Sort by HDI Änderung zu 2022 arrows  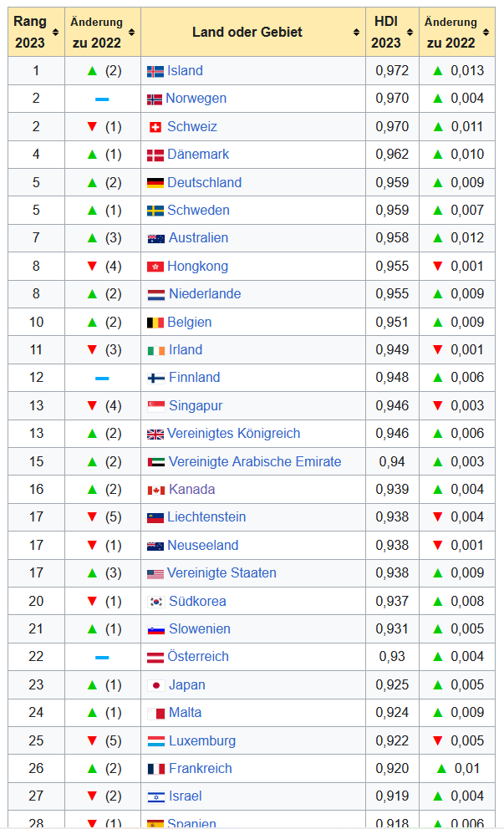tap(486, 33)
